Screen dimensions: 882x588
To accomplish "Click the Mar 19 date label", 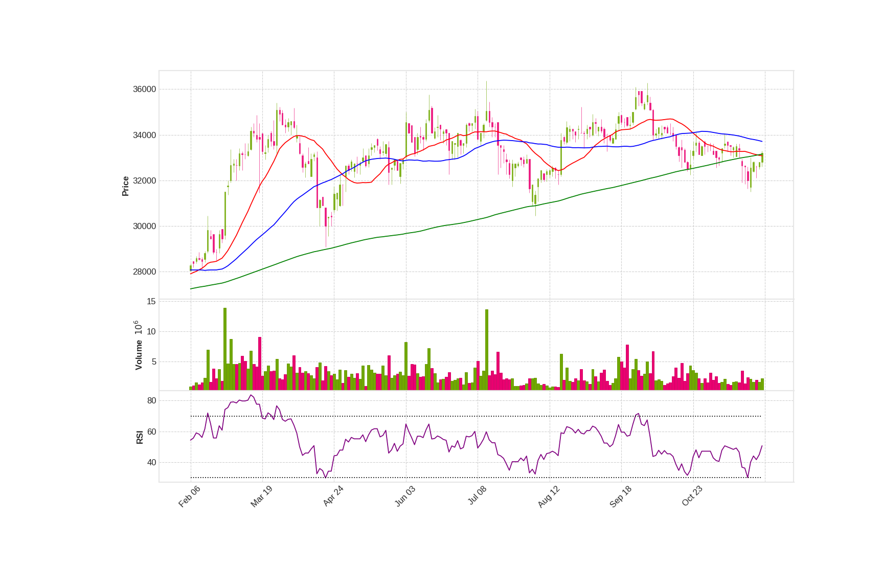I will click(x=261, y=496).
